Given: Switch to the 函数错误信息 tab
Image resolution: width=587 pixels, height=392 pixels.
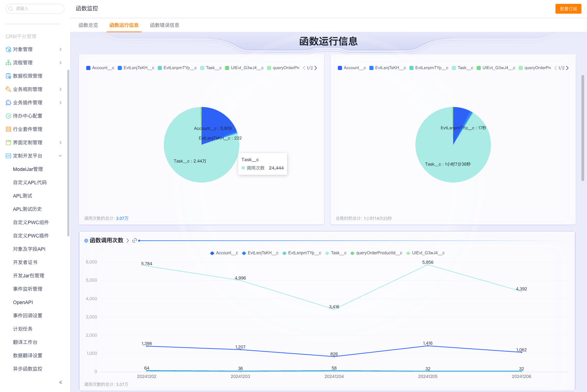Looking at the screenshot, I should click(164, 25).
